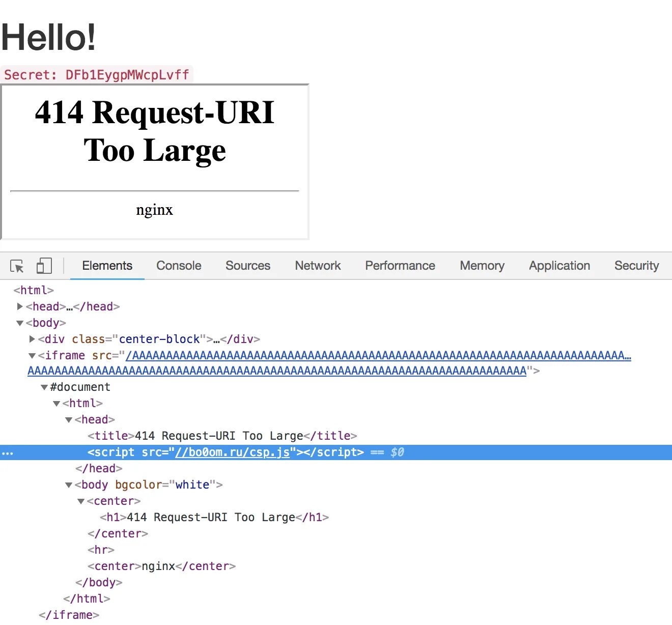Collapse the iframe node
Viewport: 672px width, 625px height.
click(32, 356)
